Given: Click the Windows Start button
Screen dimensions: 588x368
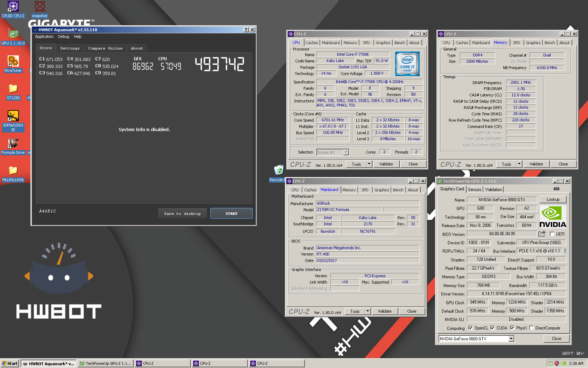Looking at the screenshot, I should [x=10, y=363].
